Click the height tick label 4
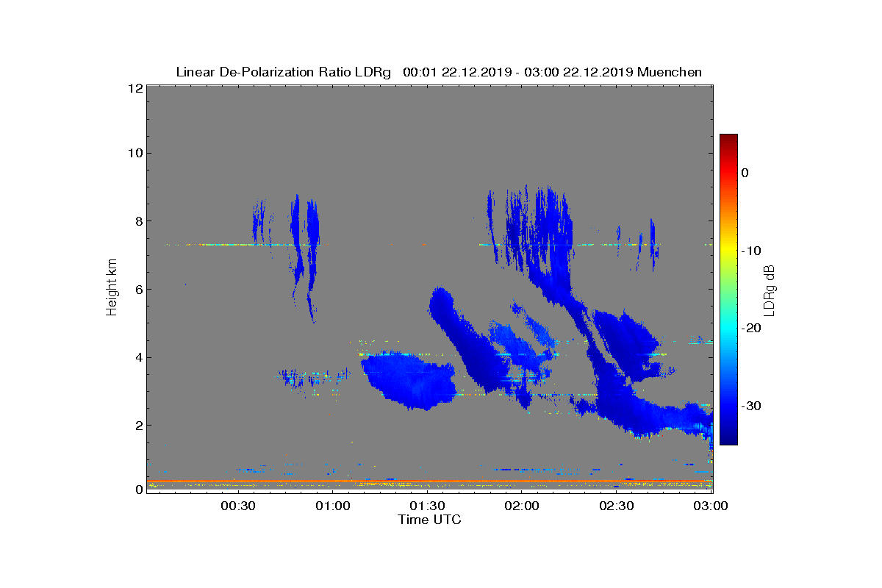 point(137,357)
